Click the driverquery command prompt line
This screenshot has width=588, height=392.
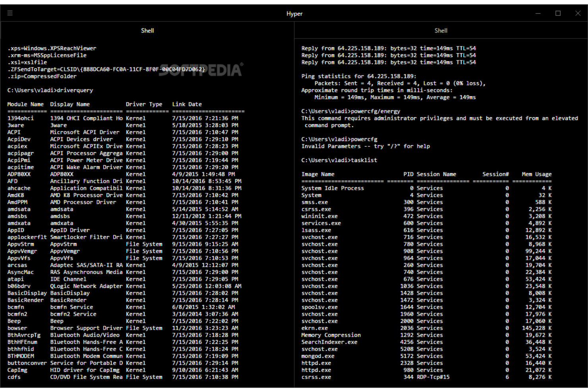tap(50, 90)
